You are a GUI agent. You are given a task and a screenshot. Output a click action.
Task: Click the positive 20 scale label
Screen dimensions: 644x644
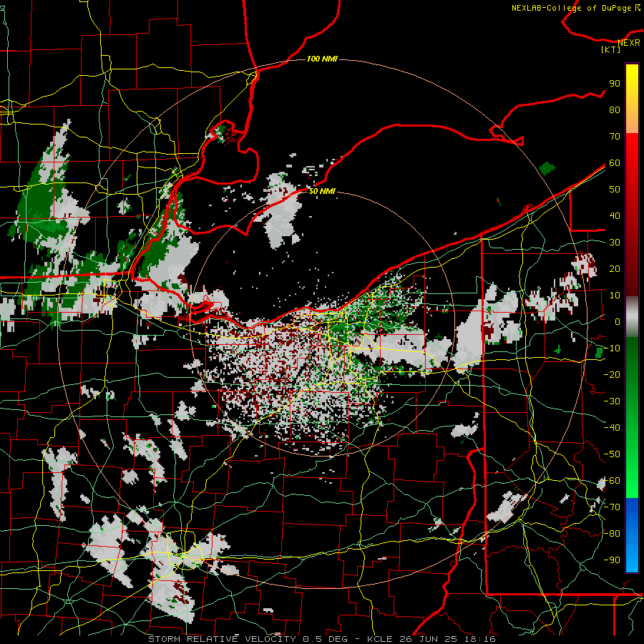pyautogui.click(x=615, y=269)
